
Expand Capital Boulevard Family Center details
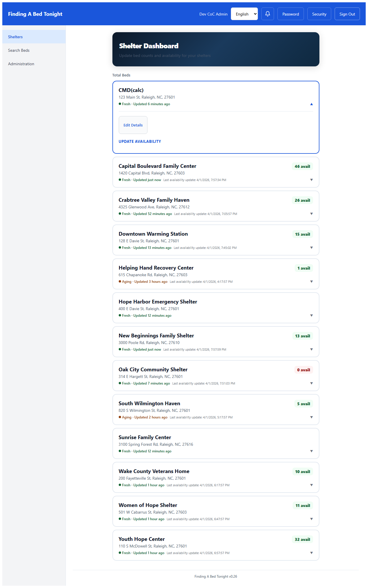tap(311, 180)
